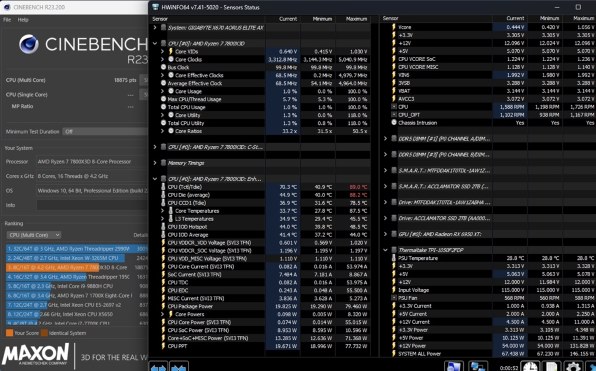The height and width of the screenshot is (371, 596).
Task: Click the clock reset-timer icon
Action: 530,367
